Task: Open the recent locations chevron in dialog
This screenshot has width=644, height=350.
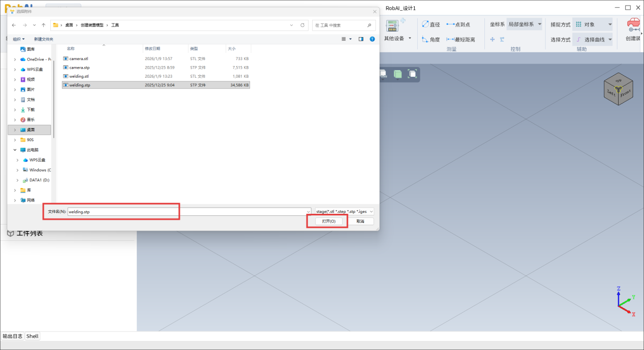Action: click(34, 25)
